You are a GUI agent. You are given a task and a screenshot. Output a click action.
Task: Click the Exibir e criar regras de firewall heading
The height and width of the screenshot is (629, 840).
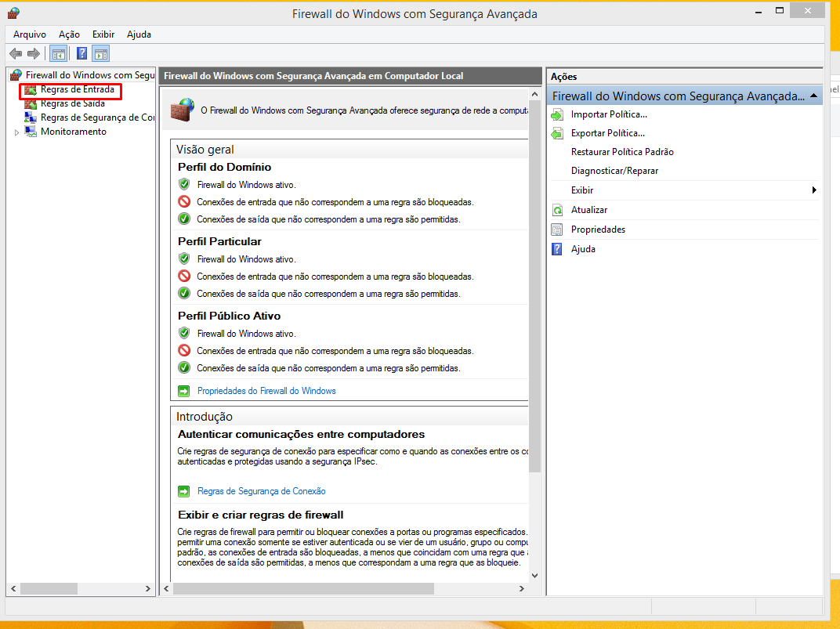pos(261,515)
